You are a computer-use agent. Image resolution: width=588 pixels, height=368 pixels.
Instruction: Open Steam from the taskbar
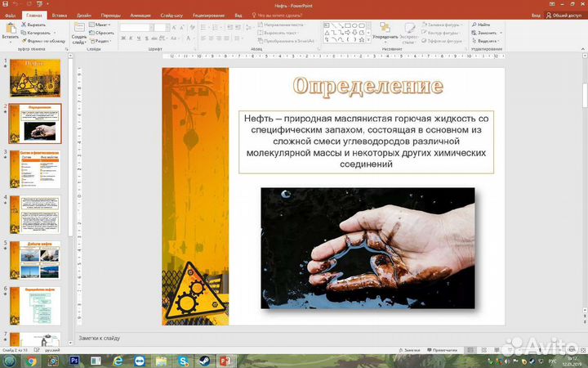tap(205, 361)
